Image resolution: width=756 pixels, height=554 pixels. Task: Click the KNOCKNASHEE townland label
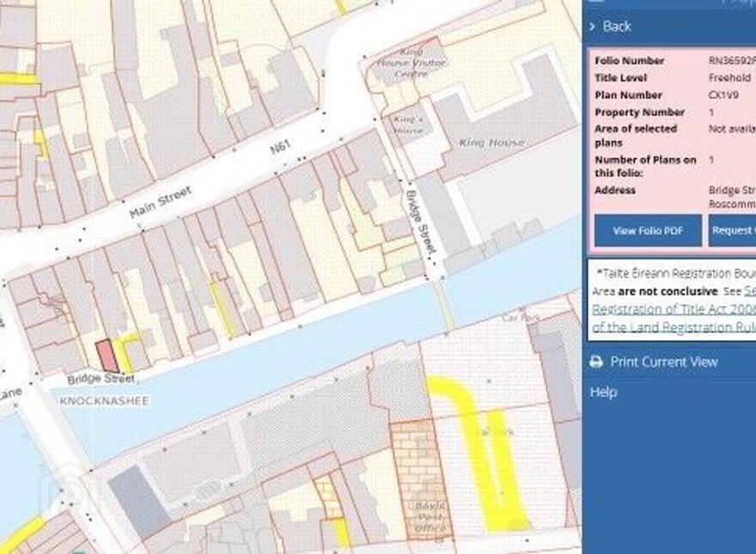(104, 400)
